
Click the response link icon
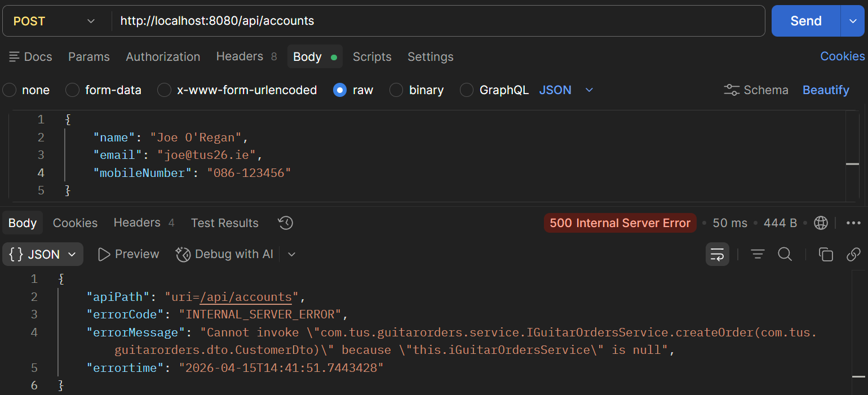click(x=853, y=255)
